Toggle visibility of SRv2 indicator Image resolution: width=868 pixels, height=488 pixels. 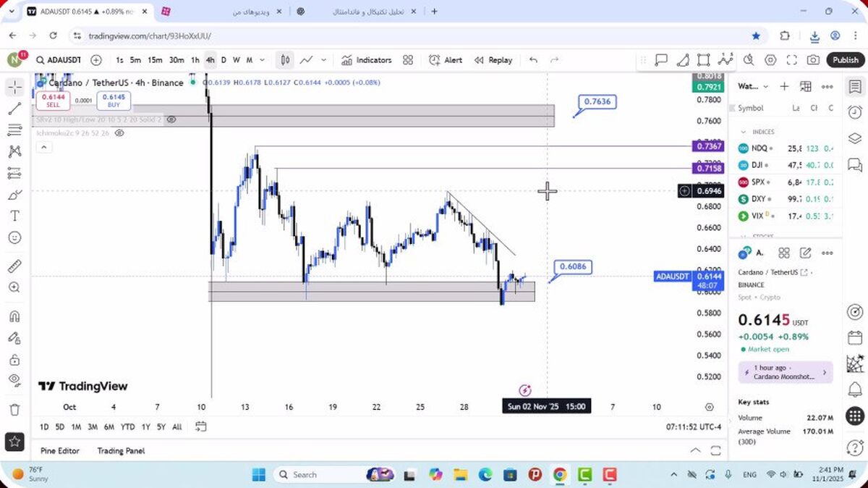[x=171, y=119]
